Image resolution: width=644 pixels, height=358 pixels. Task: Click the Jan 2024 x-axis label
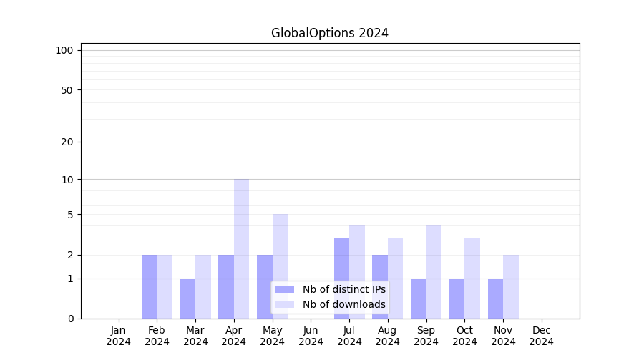(x=119, y=336)
